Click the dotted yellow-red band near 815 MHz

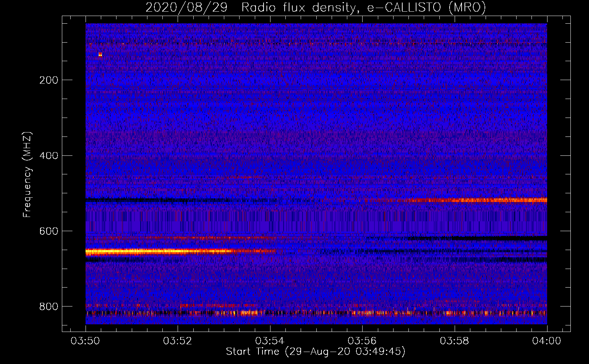(364, 313)
